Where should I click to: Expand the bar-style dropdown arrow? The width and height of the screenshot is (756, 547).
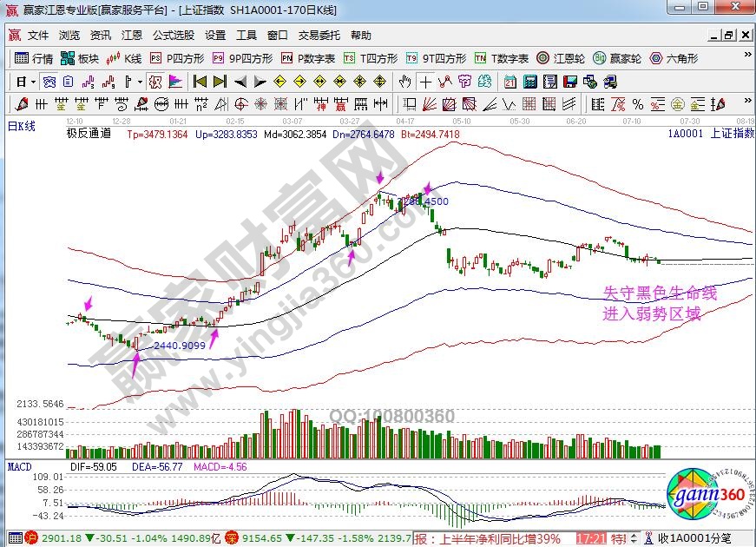(x=140, y=82)
